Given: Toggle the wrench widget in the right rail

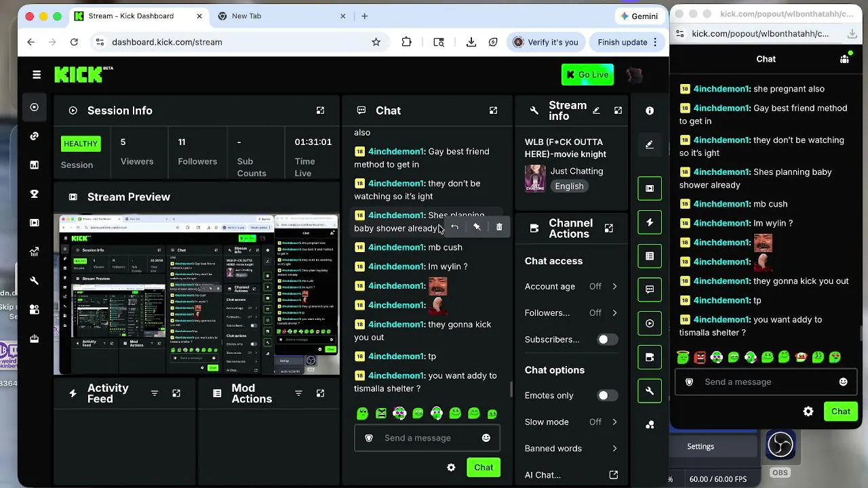Looking at the screenshot, I should click(x=650, y=391).
